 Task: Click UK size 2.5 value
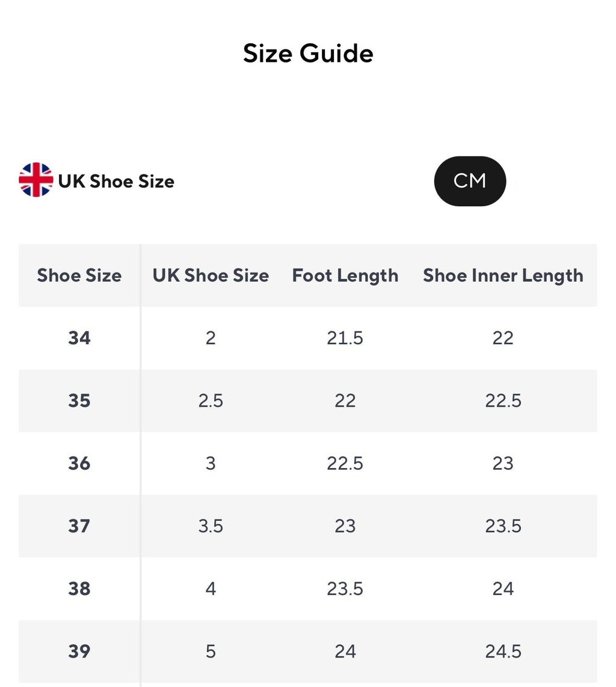(210, 401)
